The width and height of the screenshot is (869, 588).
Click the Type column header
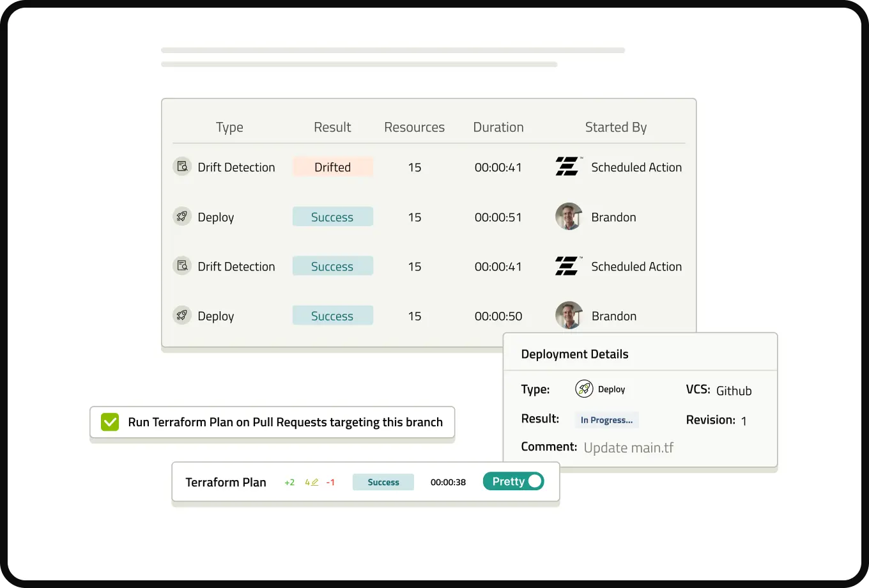[229, 127]
